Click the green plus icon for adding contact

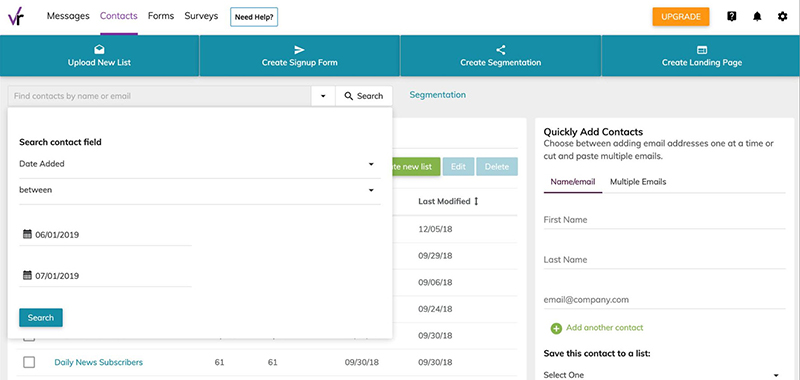click(x=556, y=328)
